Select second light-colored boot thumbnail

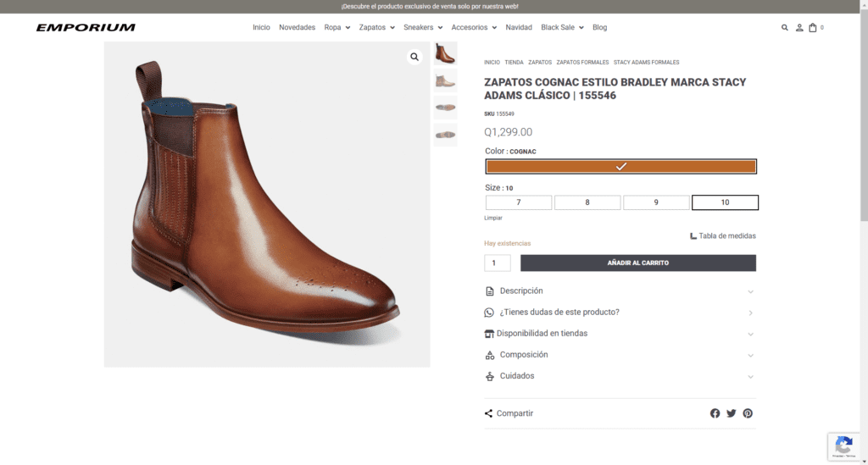coord(445,80)
